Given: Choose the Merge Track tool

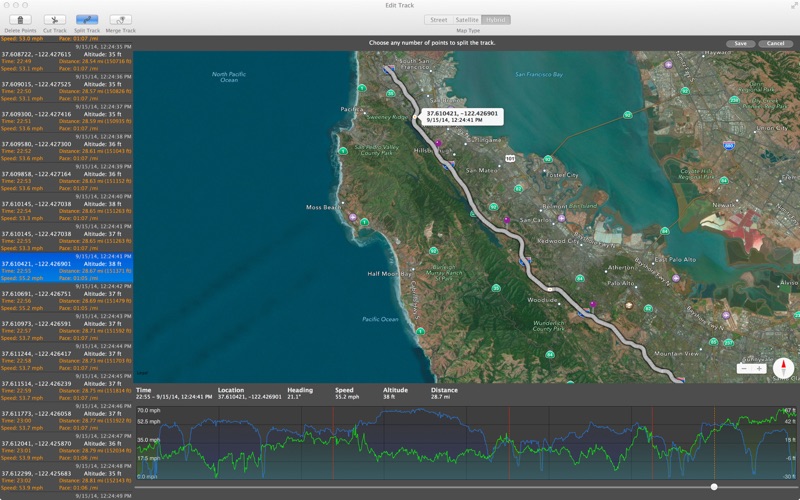Looking at the screenshot, I should (x=120, y=20).
